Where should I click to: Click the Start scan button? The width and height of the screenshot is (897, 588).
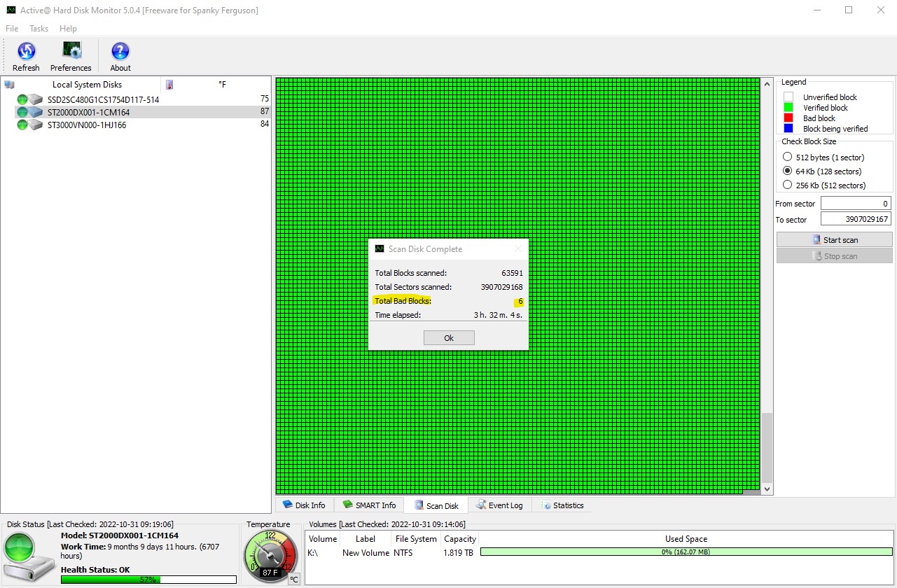tap(834, 240)
